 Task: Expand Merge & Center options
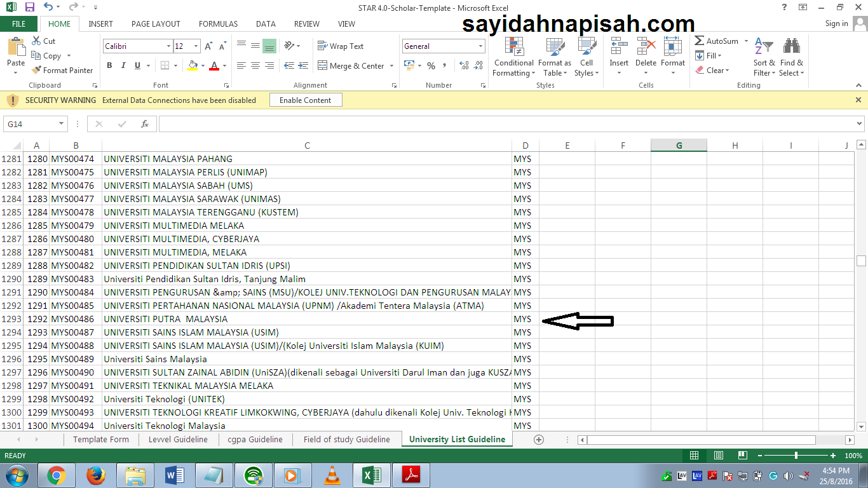tap(391, 66)
